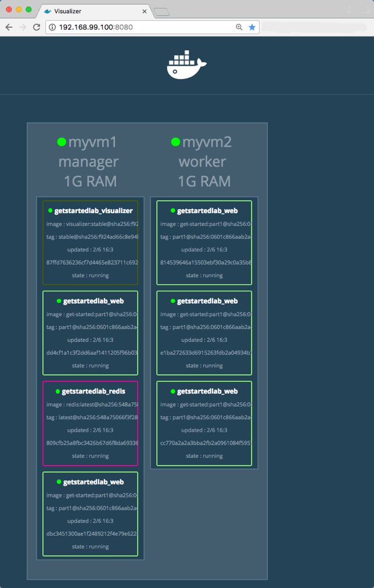
Task: Click the forward navigation arrow
Action: coord(23,26)
